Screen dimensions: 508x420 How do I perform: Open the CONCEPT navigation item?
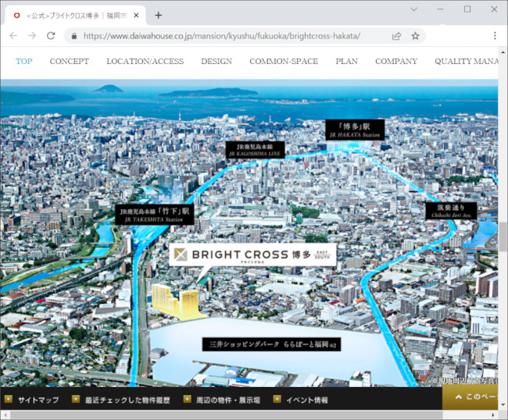69,61
